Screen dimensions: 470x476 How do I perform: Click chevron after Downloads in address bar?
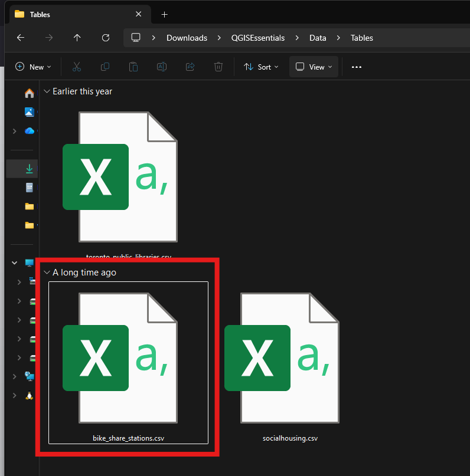tap(219, 38)
